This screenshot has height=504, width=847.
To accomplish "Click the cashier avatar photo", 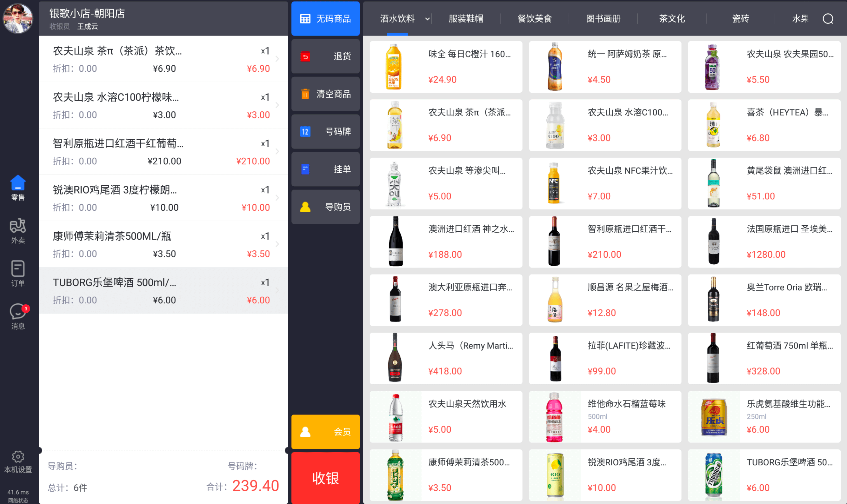I will click(x=18, y=18).
